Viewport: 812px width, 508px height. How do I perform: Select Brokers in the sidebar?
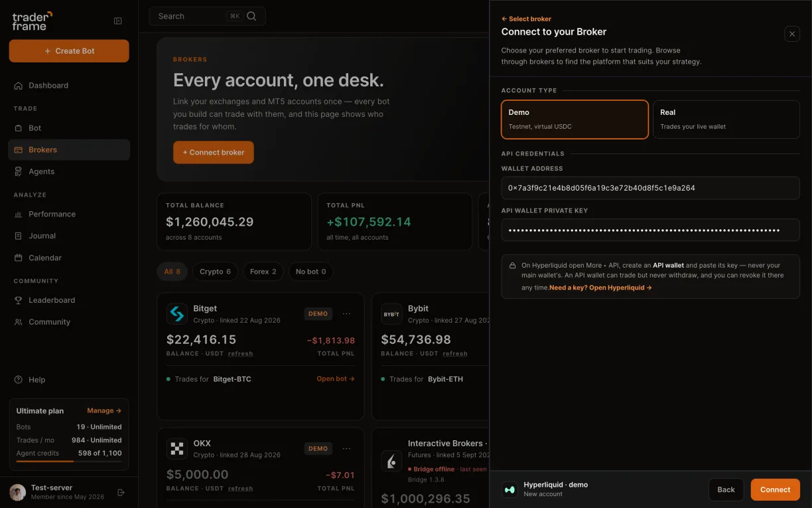pos(69,149)
